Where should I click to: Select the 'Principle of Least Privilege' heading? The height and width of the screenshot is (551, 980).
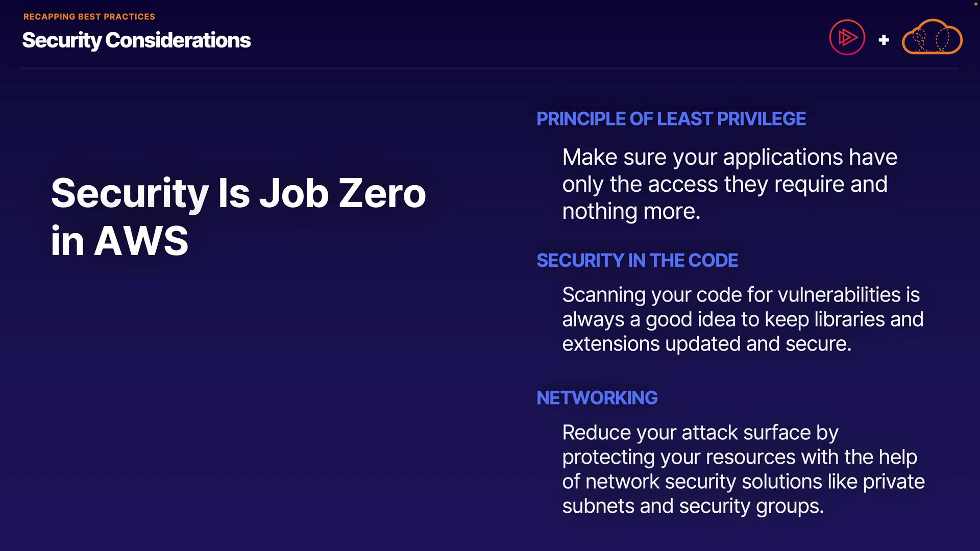[x=671, y=119]
